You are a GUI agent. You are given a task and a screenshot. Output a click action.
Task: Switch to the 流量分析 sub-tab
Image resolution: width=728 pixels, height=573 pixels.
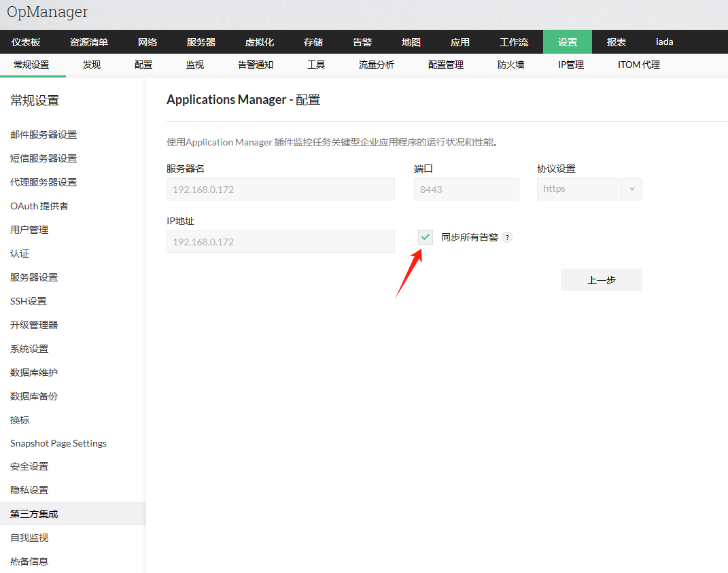point(376,65)
